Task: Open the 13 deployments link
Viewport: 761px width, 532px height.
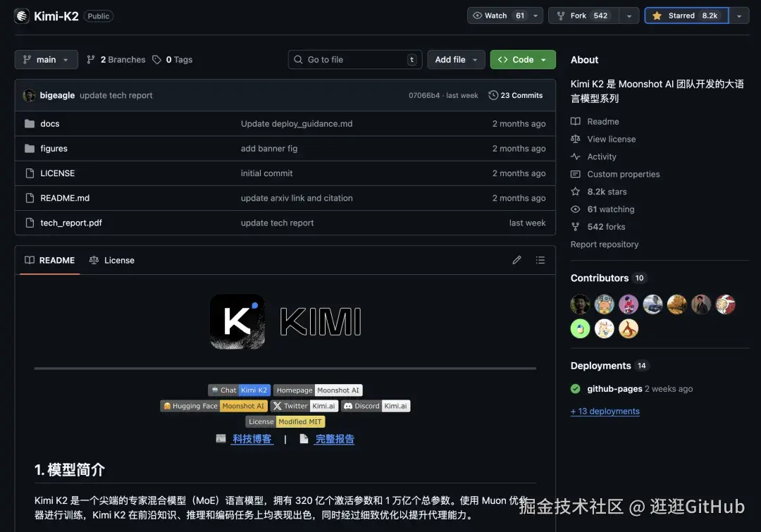Action: click(605, 411)
